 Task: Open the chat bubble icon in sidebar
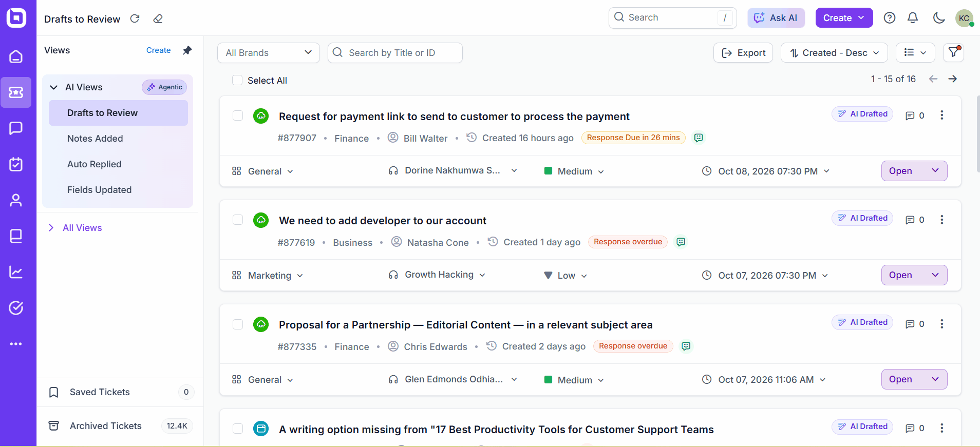(16, 128)
